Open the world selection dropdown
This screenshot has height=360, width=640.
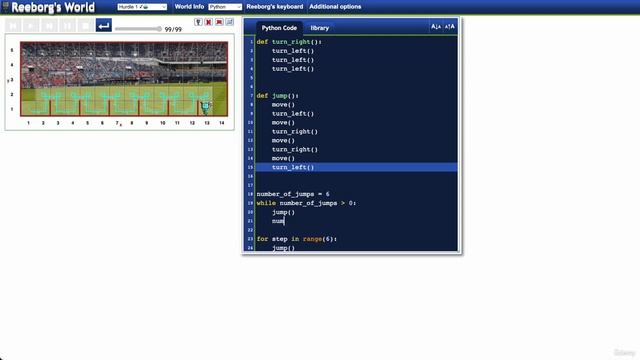pos(142,7)
